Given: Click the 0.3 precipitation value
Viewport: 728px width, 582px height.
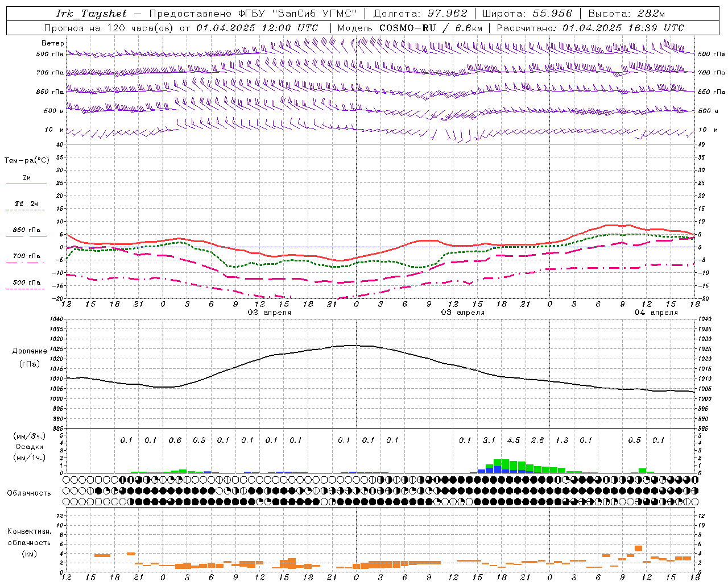Looking at the screenshot, I should tap(199, 440).
